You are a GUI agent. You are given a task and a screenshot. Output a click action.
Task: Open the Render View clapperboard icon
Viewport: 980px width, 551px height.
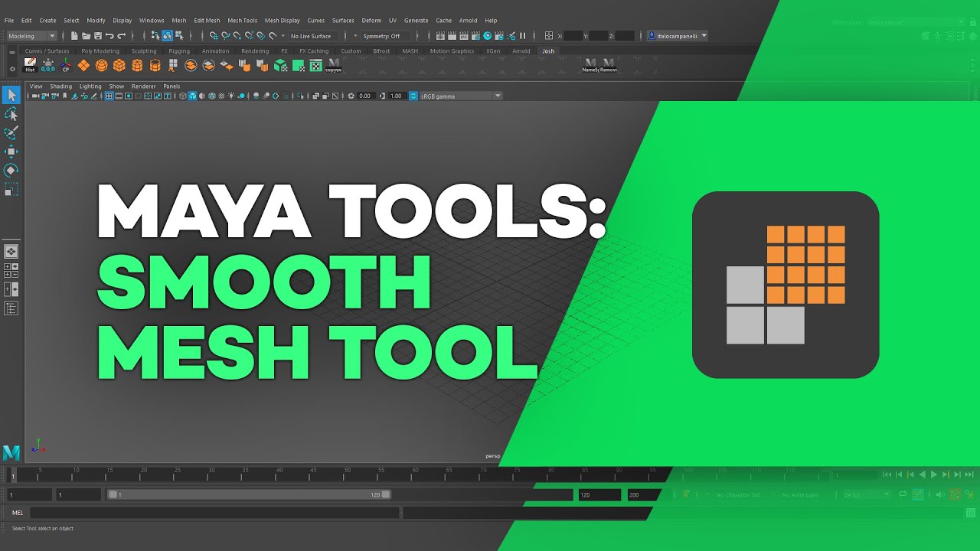coord(440,36)
